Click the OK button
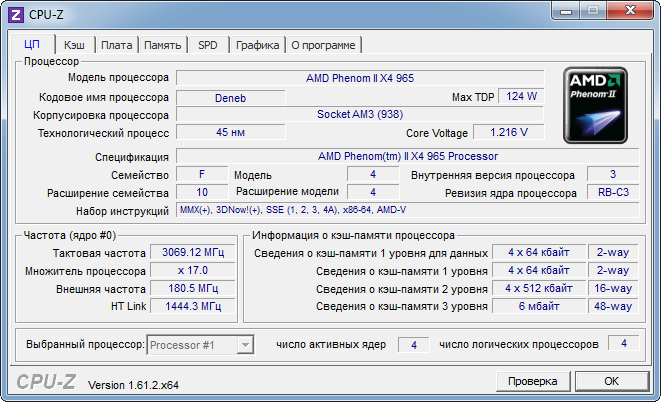 tap(611, 381)
